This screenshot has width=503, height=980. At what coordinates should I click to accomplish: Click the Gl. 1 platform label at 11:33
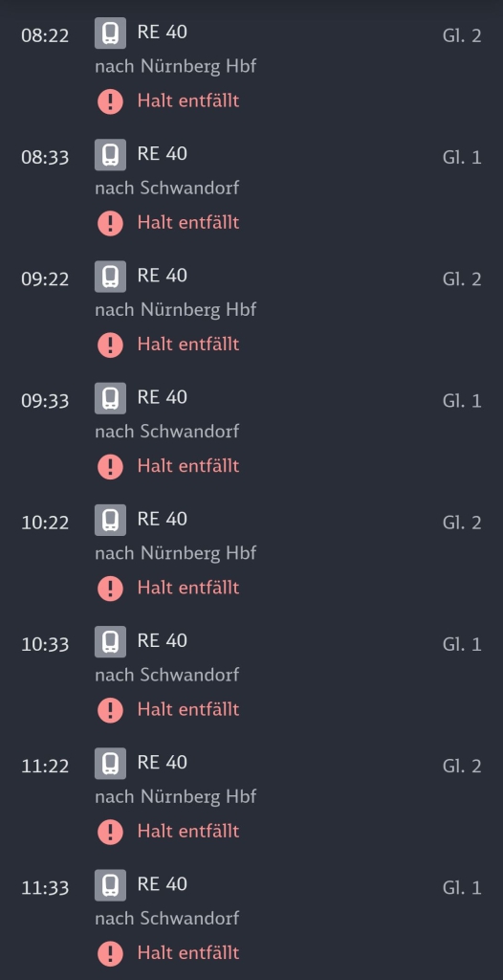(x=462, y=888)
